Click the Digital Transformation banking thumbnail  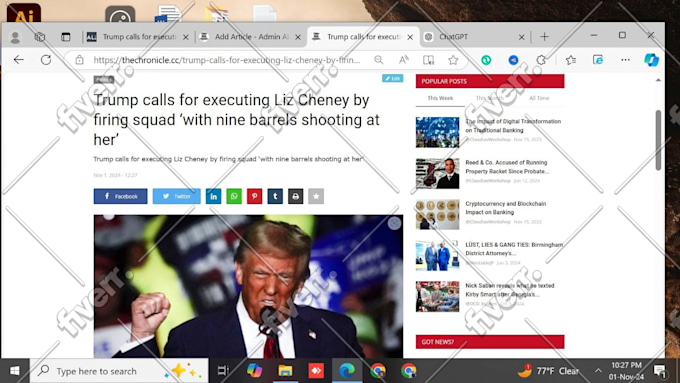point(437,132)
